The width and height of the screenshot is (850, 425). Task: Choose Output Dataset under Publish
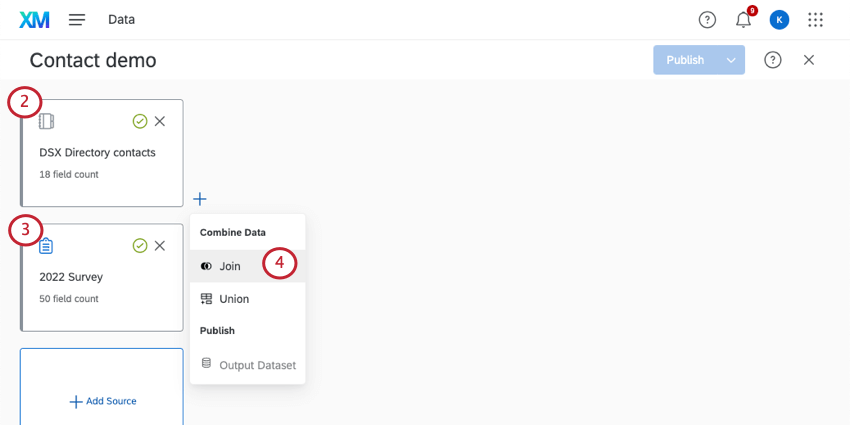[x=257, y=365]
